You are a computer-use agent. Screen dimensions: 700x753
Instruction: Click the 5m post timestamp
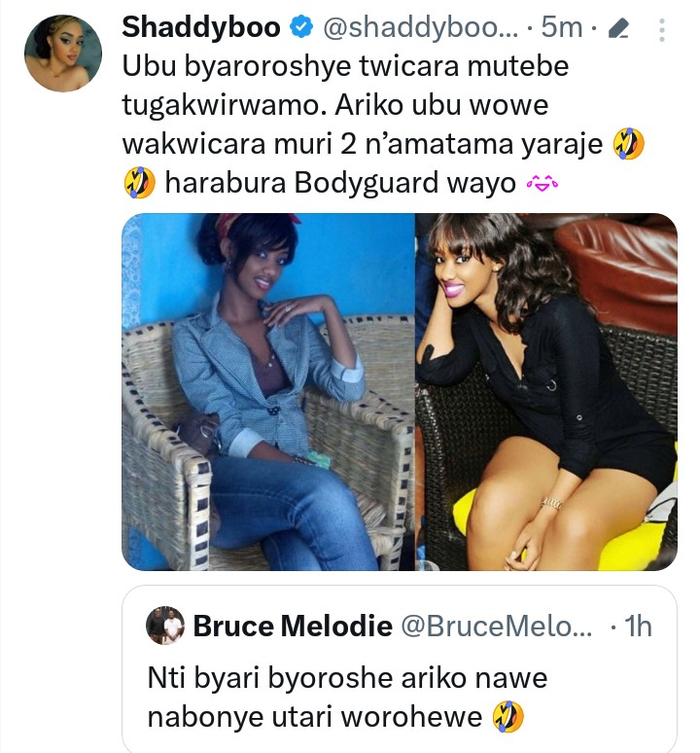pyautogui.click(x=562, y=27)
